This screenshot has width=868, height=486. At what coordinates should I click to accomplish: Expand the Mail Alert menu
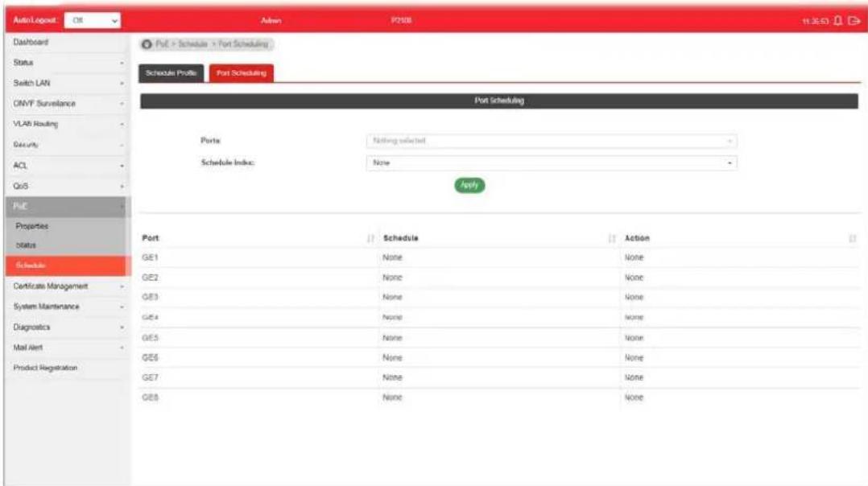point(67,348)
